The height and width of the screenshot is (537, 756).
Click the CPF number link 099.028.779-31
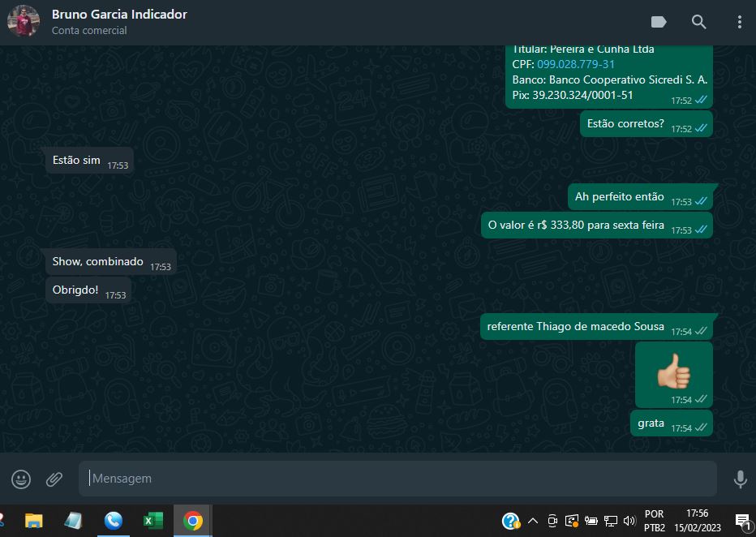point(575,64)
